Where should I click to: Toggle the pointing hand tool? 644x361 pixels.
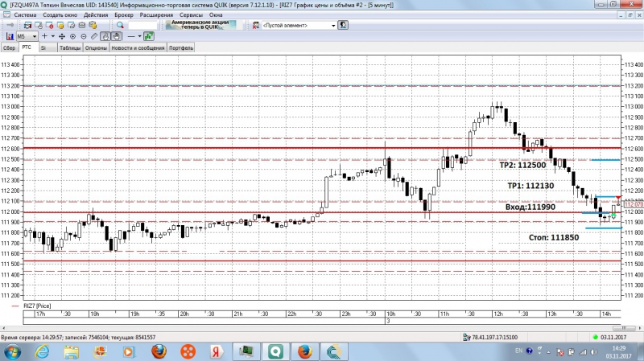[x=105, y=36]
